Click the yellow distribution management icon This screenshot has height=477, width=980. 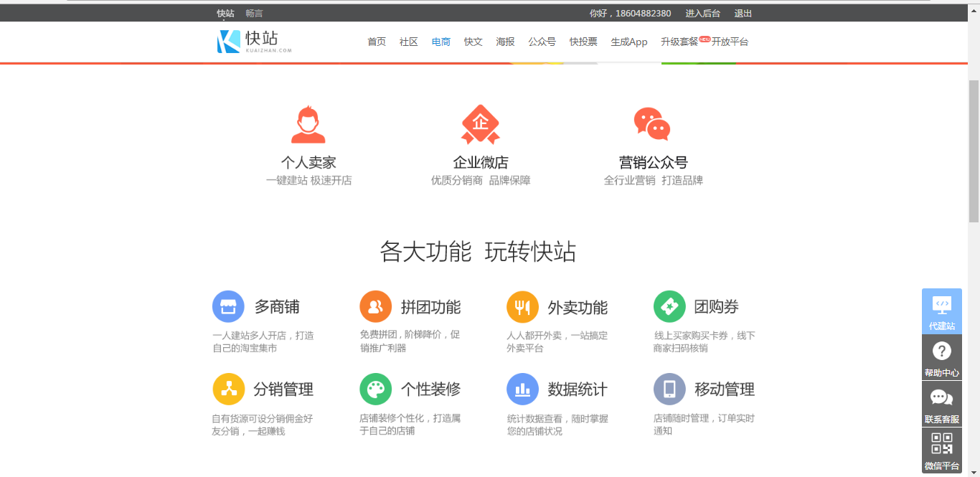point(228,389)
